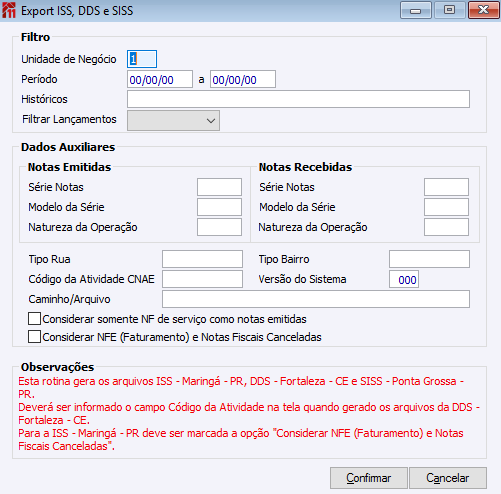
Task: Click the application icon in the title bar
Action: point(9,10)
